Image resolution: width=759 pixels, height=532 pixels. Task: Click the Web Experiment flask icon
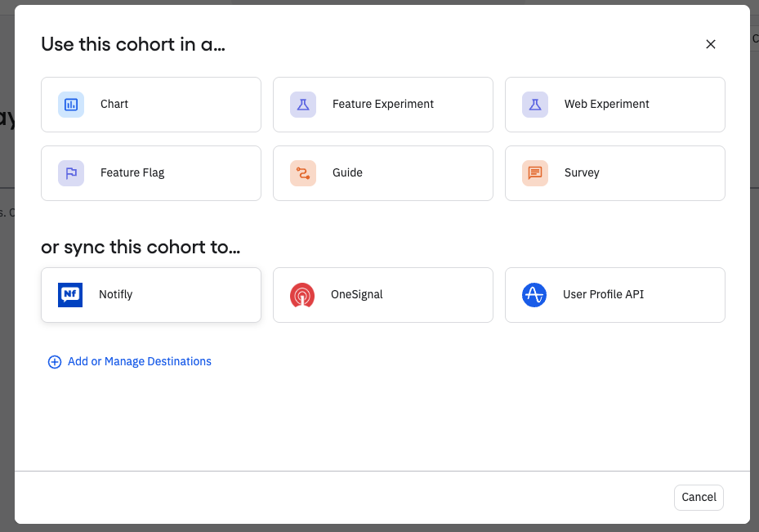point(535,105)
